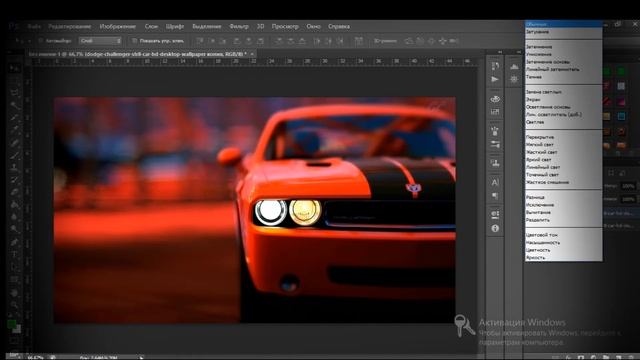Open the Actions panel play icon
Image resolution: width=640 pixels, height=360 pixels.
pos(495,79)
